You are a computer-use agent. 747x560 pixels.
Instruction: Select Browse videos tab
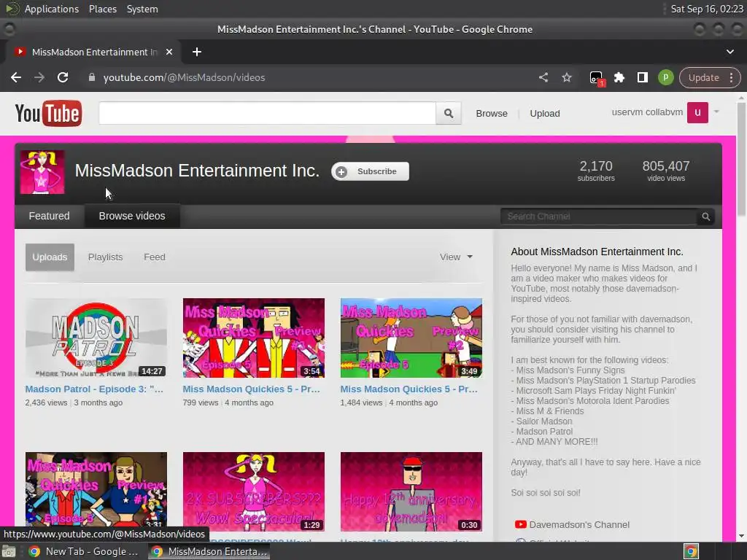point(132,216)
